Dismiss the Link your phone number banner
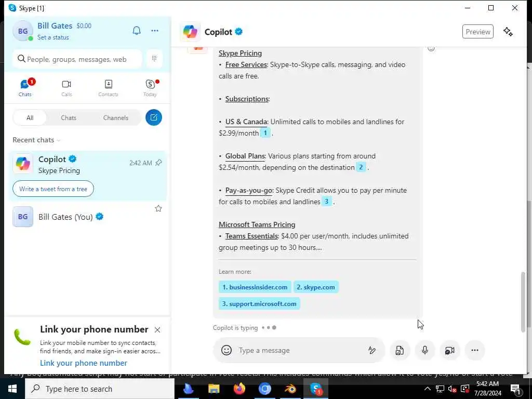Viewport: 532px width, 399px height. (x=157, y=330)
